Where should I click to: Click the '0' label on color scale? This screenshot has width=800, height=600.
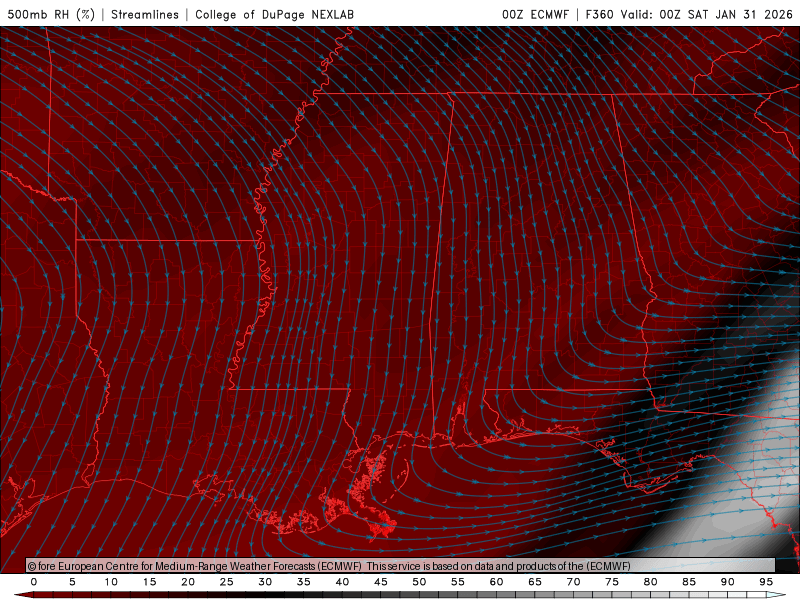[34, 582]
